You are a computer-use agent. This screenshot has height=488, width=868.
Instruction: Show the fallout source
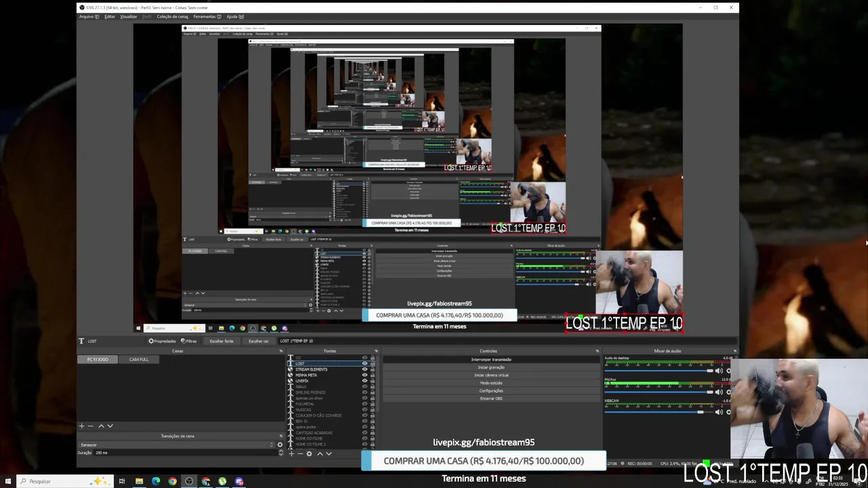(365, 386)
